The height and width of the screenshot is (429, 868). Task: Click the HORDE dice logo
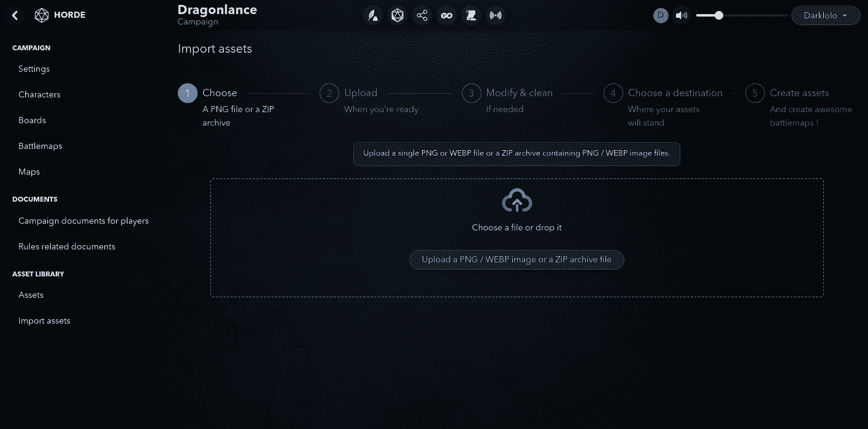point(42,15)
